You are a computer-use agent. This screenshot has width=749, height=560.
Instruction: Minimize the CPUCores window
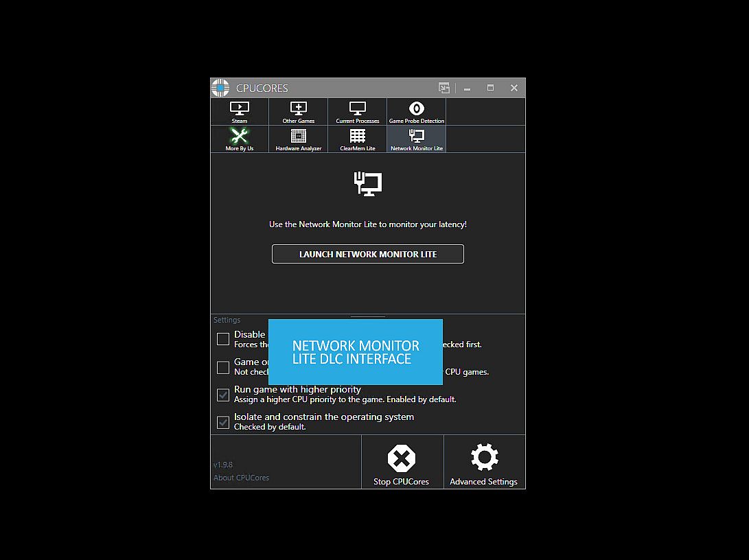click(x=467, y=89)
